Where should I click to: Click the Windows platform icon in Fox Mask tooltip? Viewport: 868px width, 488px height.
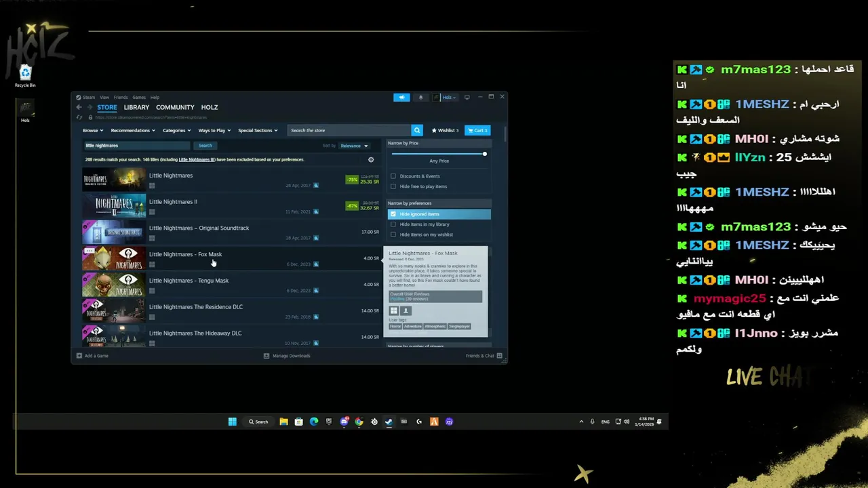393,310
